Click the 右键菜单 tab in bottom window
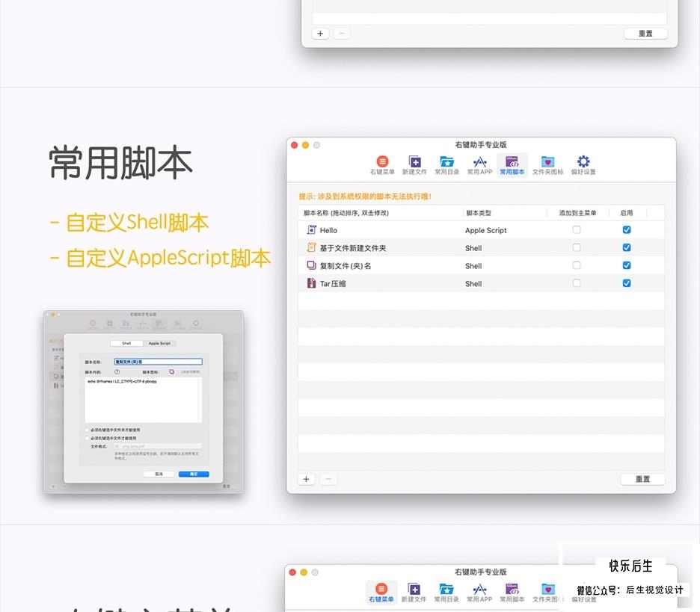The image size is (700, 612). (x=381, y=593)
